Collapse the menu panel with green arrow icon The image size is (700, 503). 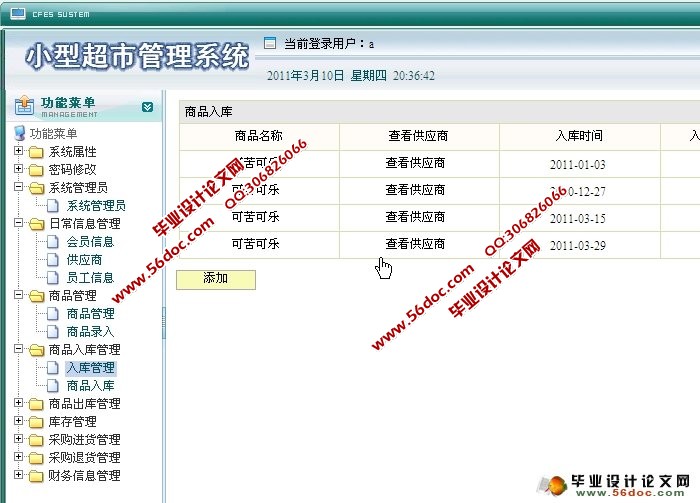click(147, 107)
